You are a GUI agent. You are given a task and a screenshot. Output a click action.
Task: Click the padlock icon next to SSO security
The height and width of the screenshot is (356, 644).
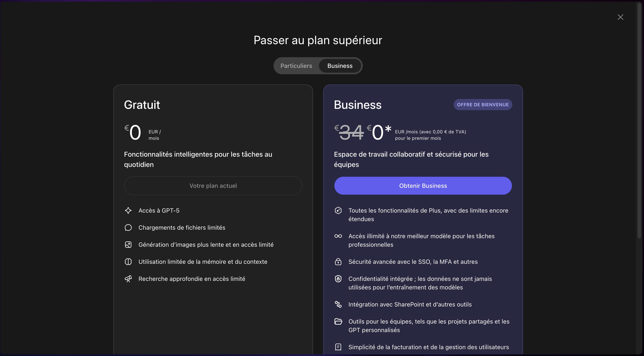pyautogui.click(x=338, y=262)
